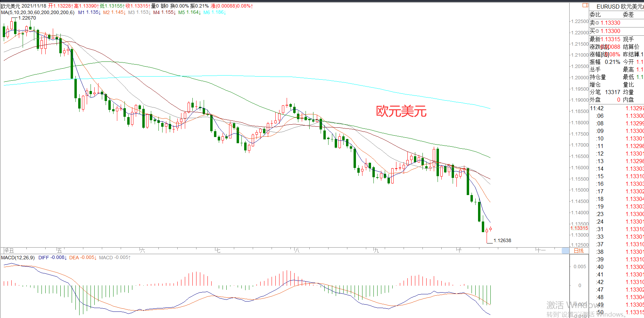Click the 持仓量 field label

598,77
